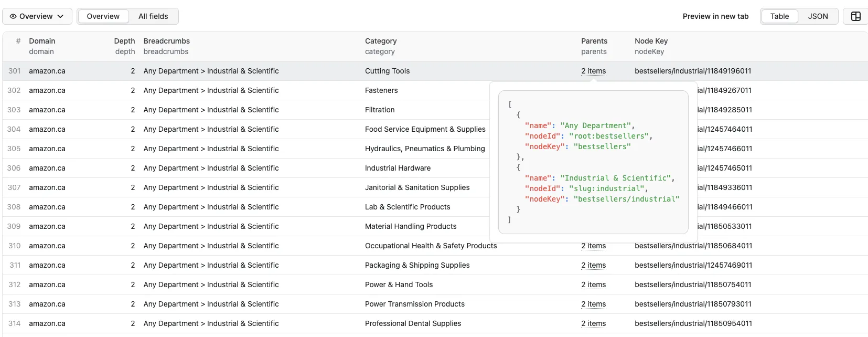Image resolution: width=868 pixels, height=337 pixels.
Task: Click "Any Department" name value in popup
Action: pyautogui.click(x=595, y=125)
